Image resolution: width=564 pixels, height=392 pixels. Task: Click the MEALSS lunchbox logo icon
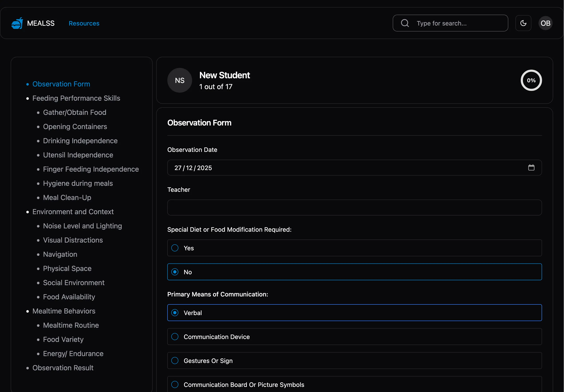tap(17, 23)
